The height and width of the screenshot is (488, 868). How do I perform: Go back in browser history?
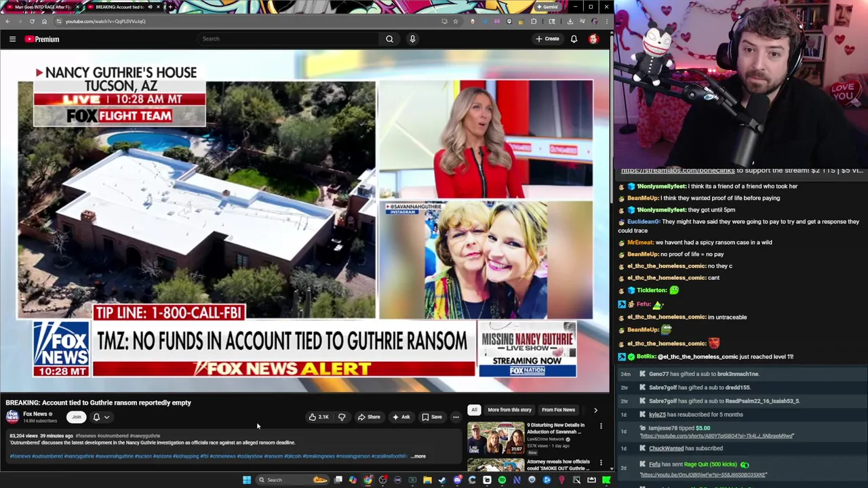point(7,21)
